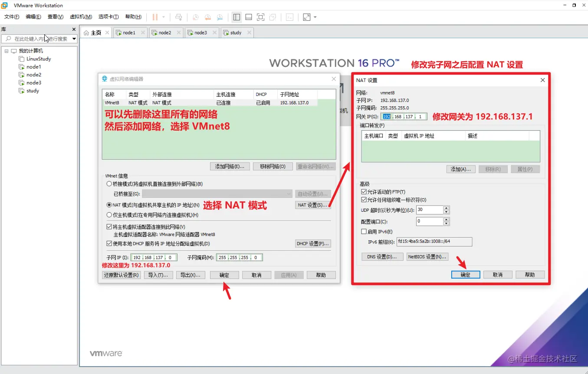
Task: Toggle the thumbnail bar view icon
Action: tap(249, 17)
